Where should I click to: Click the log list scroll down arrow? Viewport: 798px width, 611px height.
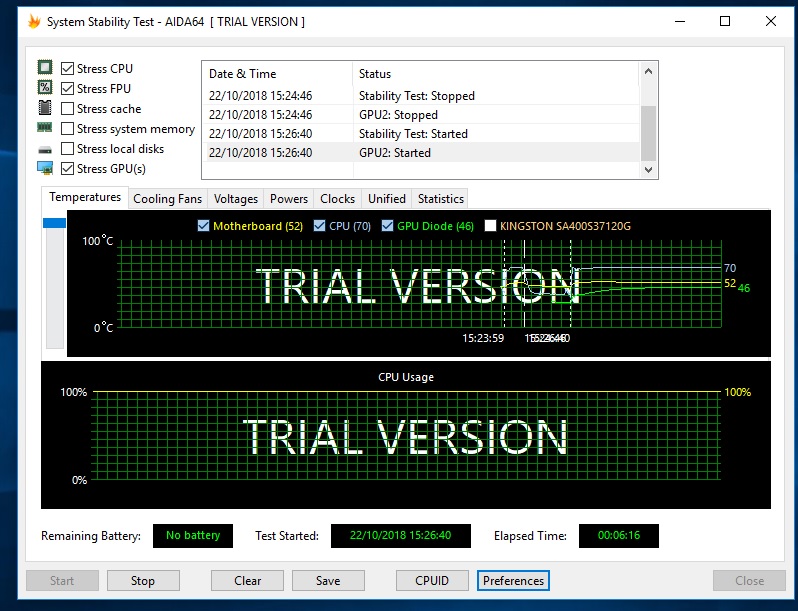pos(648,169)
